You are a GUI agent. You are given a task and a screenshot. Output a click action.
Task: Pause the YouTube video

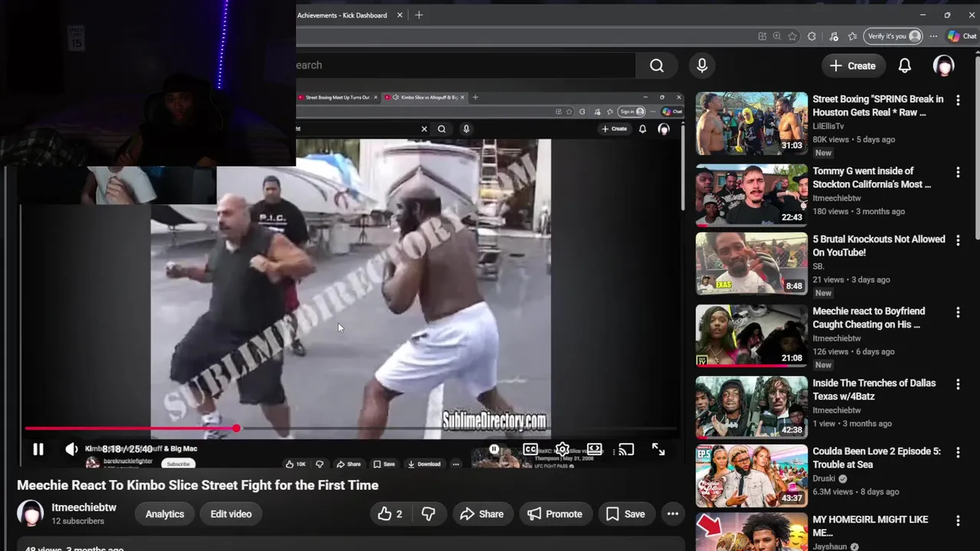pos(38,449)
